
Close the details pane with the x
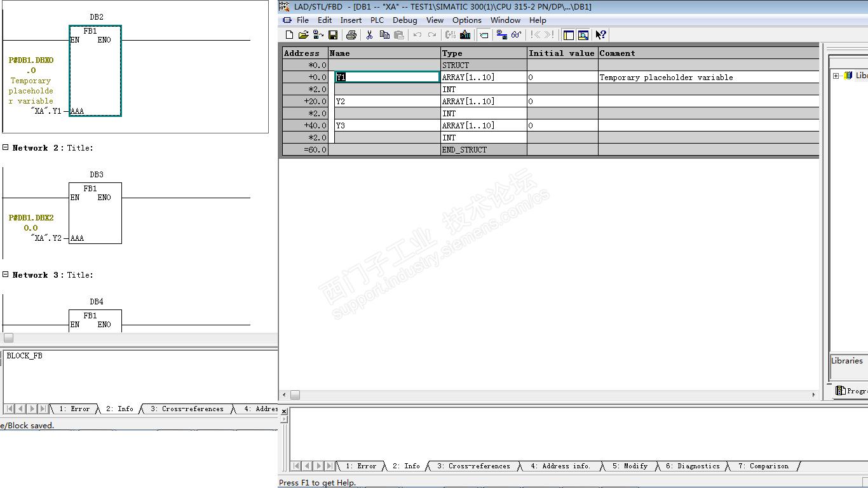(x=284, y=412)
